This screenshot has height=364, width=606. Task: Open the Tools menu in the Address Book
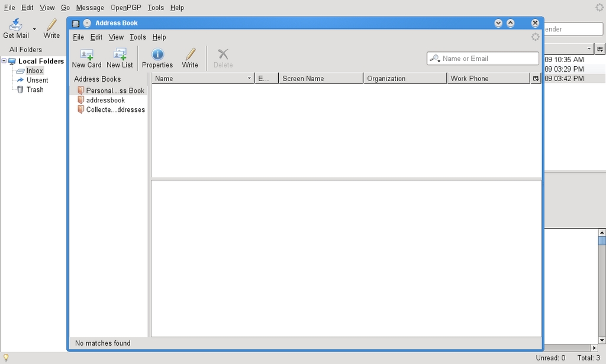138,37
